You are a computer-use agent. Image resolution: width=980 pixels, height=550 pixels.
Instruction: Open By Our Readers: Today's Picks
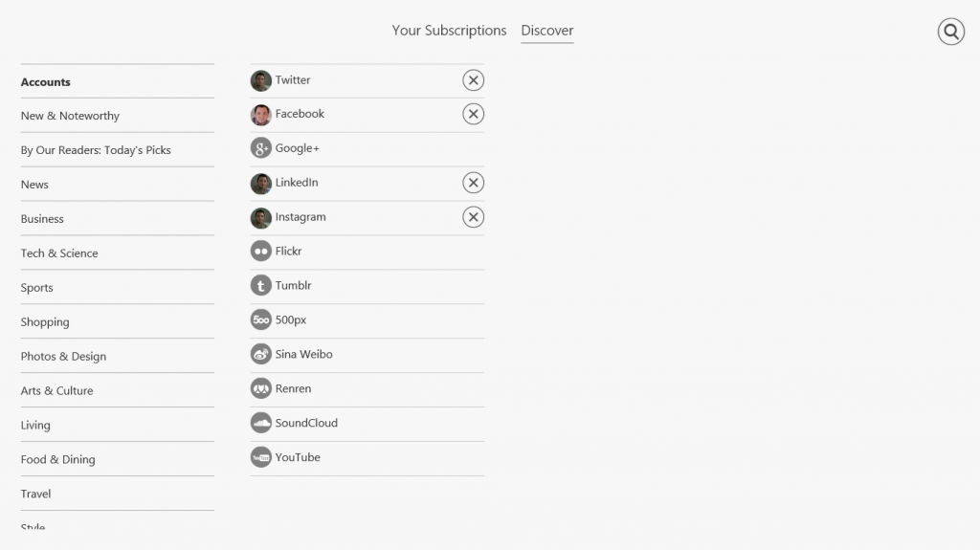click(x=96, y=150)
